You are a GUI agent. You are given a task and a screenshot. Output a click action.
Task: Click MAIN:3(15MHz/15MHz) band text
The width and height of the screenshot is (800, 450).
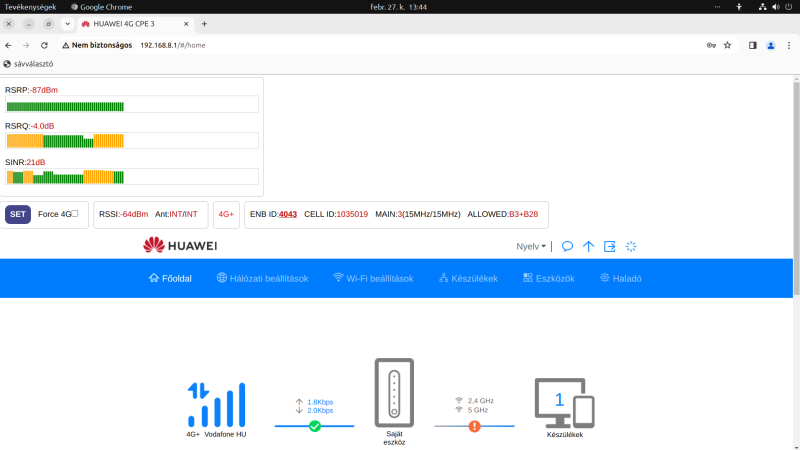pyautogui.click(x=417, y=214)
